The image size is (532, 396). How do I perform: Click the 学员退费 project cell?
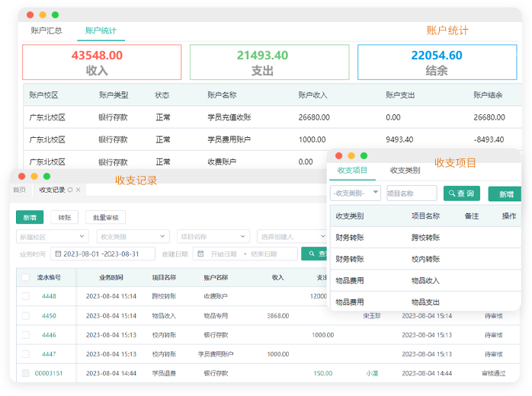click(x=164, y=373)
